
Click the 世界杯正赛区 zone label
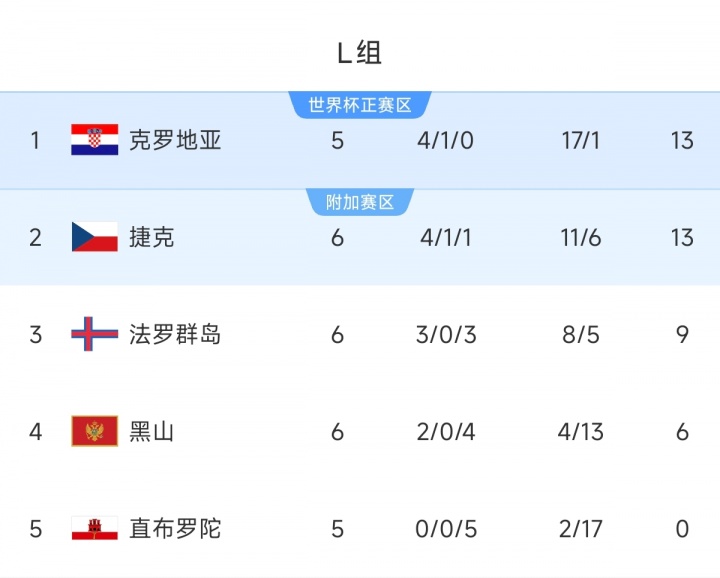tap(360, 105)
